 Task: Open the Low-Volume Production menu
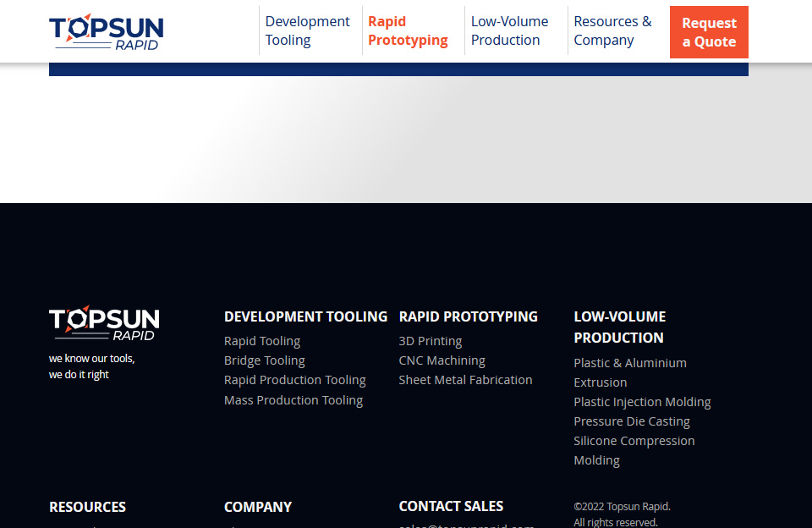(x=509, y=30)
